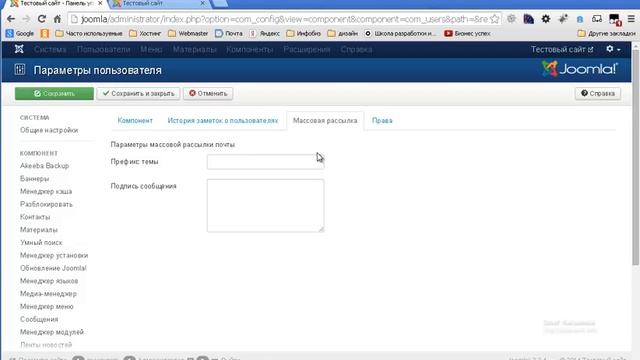The image size is (640, 360).
Task: Go back with browser back arrow
Action: (x=11, y=19)
